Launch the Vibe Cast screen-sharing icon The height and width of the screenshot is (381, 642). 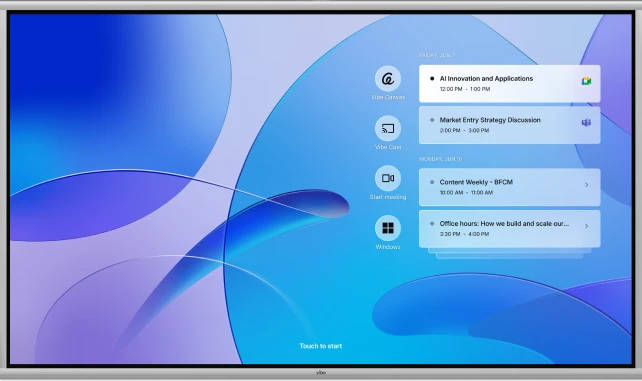coord(388,129)
